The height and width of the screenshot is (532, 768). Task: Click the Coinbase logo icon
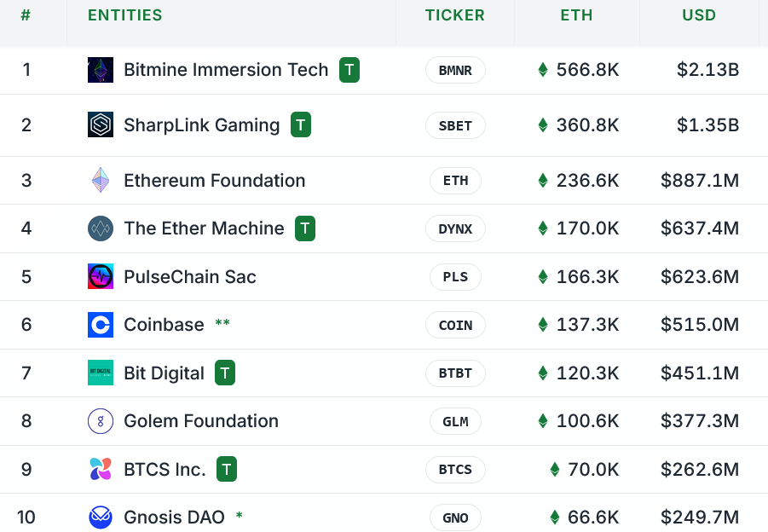pyautogui.click(x=101, y=325)
